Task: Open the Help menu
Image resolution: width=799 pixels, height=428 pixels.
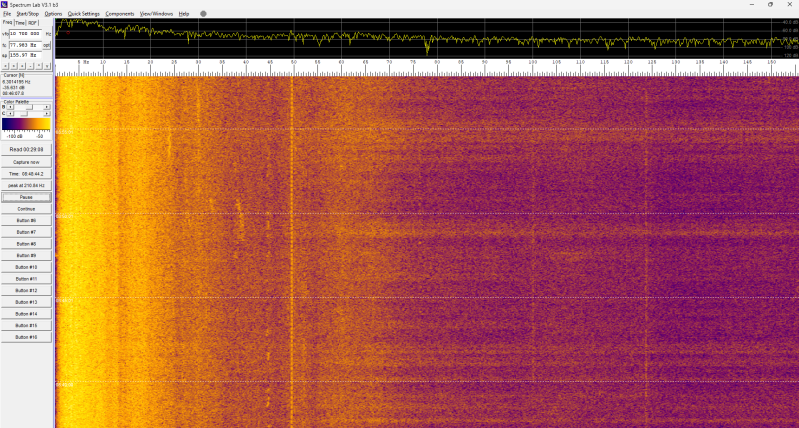Action: point(183,14)
